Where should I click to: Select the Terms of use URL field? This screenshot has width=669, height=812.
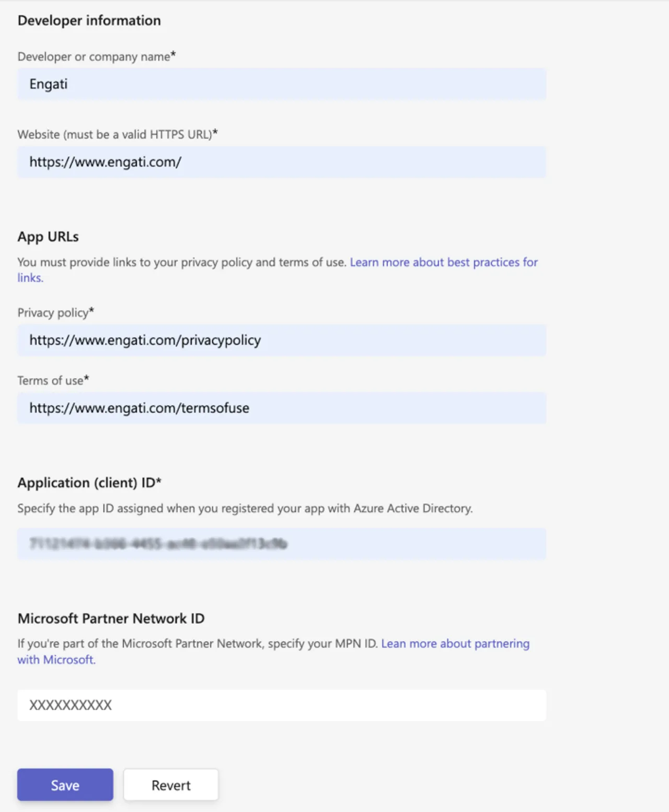click(282, 408)
